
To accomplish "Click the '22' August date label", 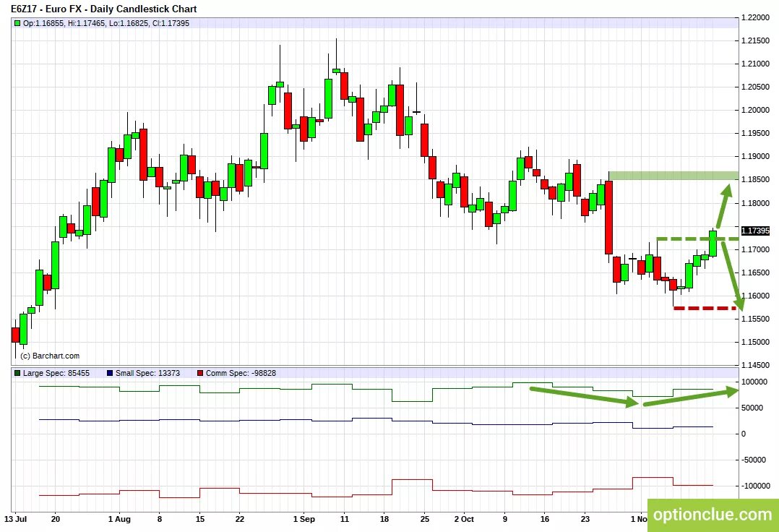I will tap(240, 519).
